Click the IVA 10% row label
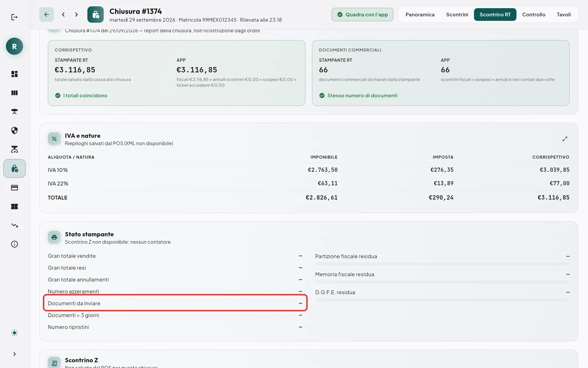Screen dimensions: 588x368 pos(58,170)
